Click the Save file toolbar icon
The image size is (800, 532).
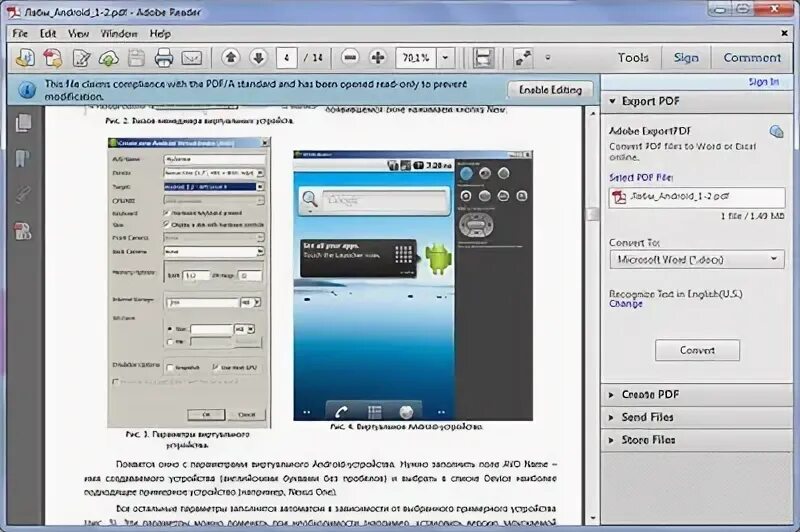(x=136, y=58)
